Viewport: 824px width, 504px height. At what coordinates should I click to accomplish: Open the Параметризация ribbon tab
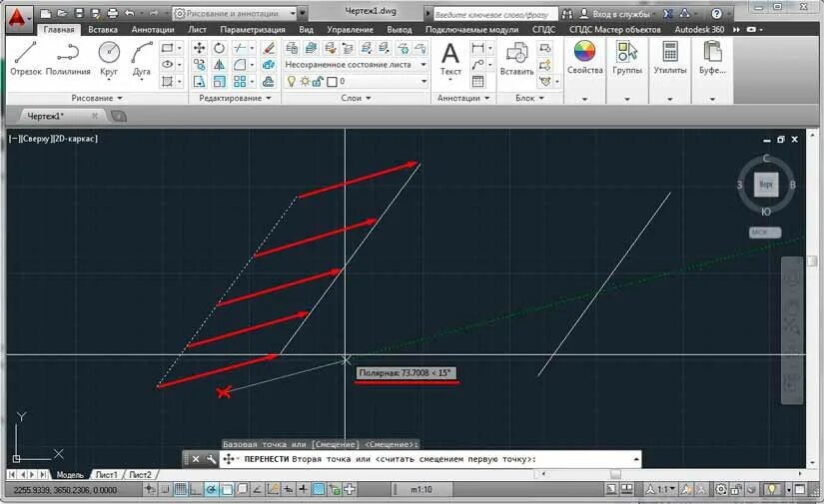[253, 29]
